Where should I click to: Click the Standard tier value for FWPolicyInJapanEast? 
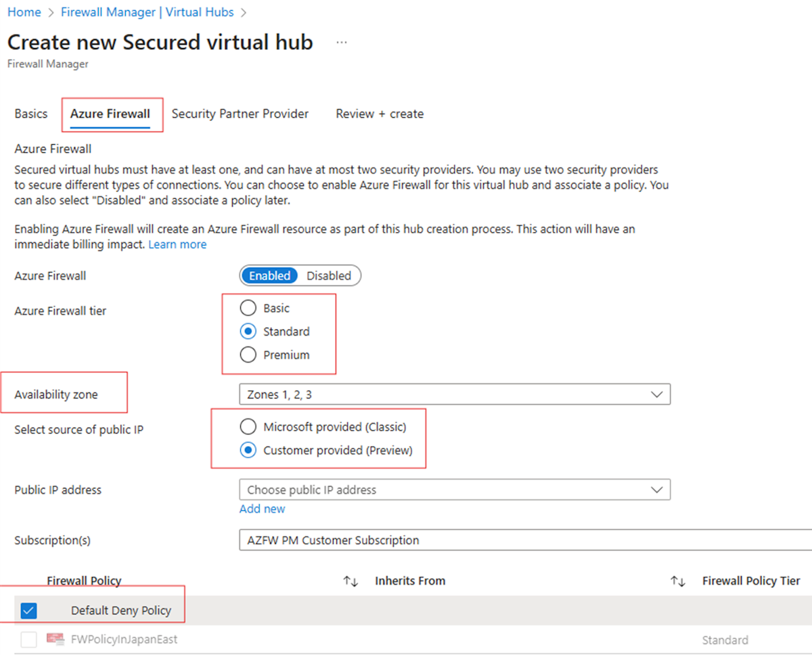pyautogui.click(x=725, y=640)
